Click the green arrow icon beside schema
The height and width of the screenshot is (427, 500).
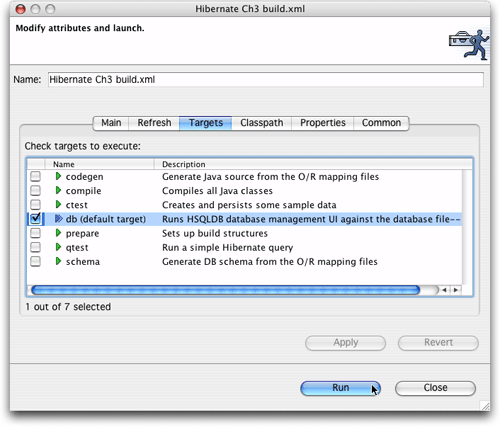point(58,261)
